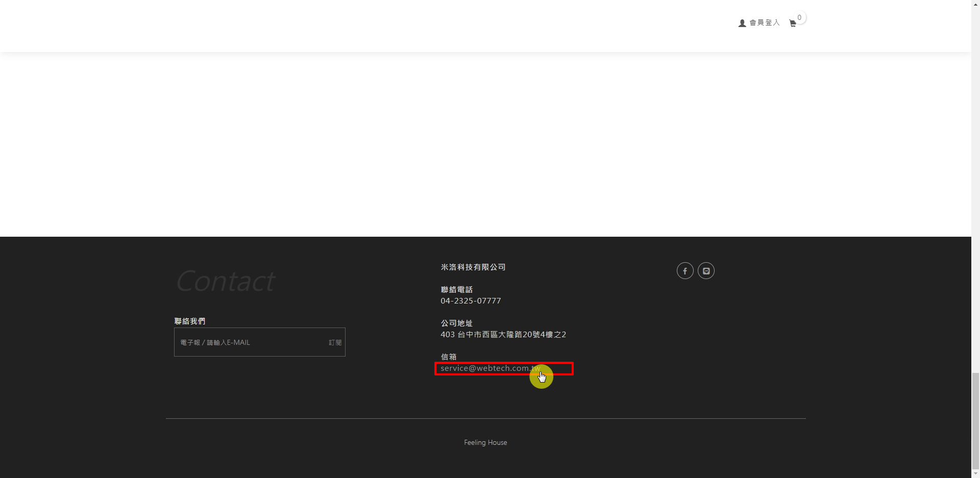Click the Feeling House footer text
Viewport: 980px width, 478px height.
click(485, 443)
